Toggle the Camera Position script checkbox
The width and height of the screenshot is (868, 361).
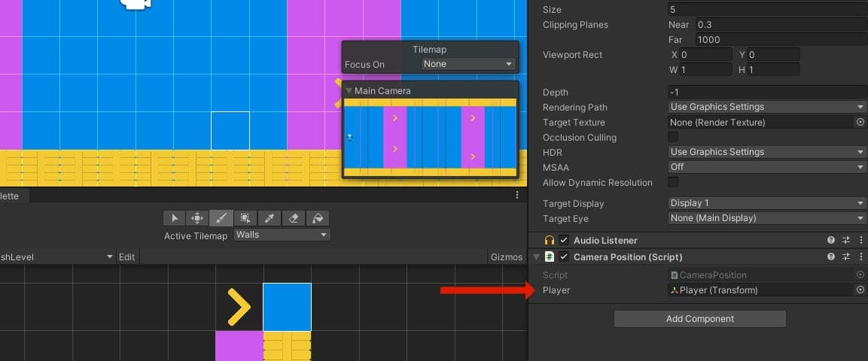(564, 257)
